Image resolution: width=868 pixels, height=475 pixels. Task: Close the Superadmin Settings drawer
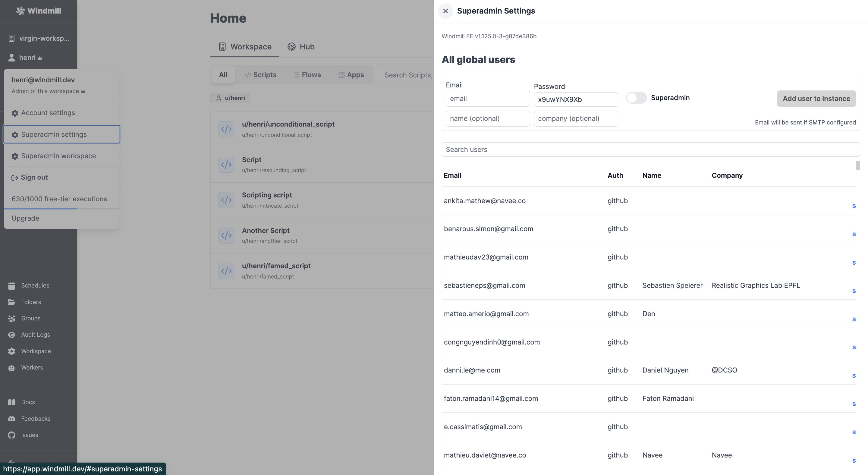point(445,11)
